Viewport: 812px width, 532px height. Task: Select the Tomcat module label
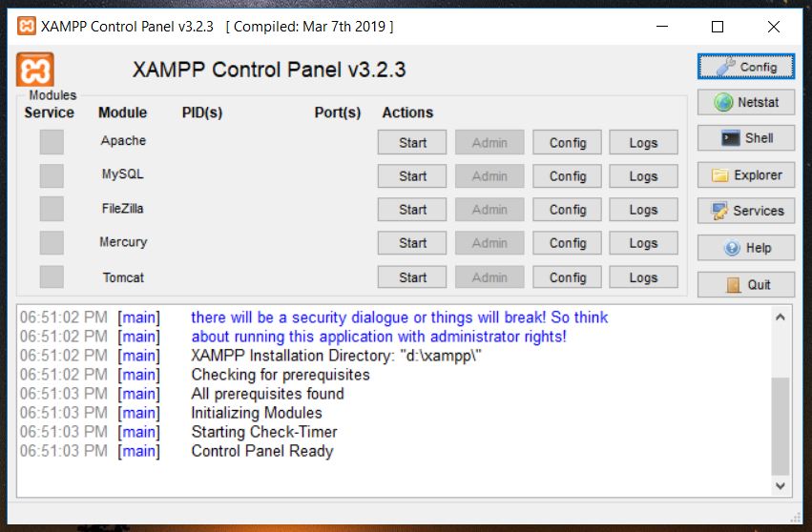[x=123, y=277]
